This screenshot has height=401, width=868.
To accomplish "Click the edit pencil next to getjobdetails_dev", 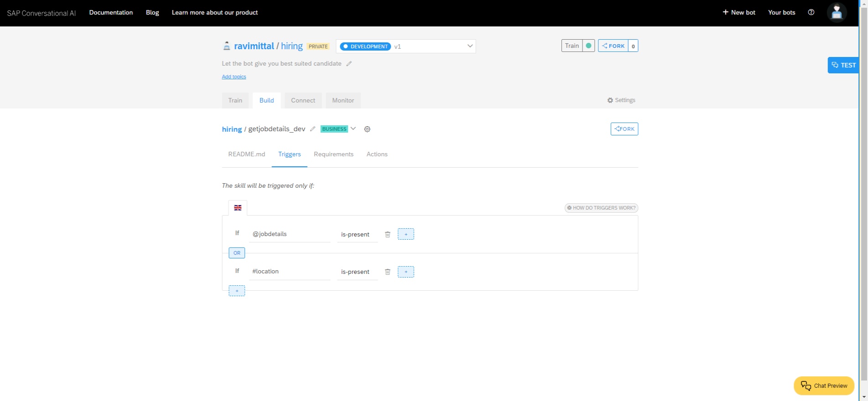I will pos(312,129).
